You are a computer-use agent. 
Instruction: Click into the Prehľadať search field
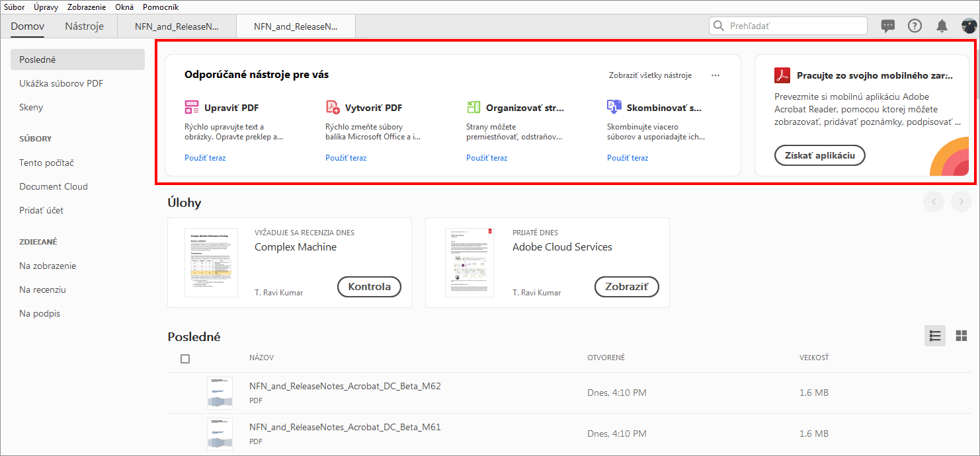[788, 26]
